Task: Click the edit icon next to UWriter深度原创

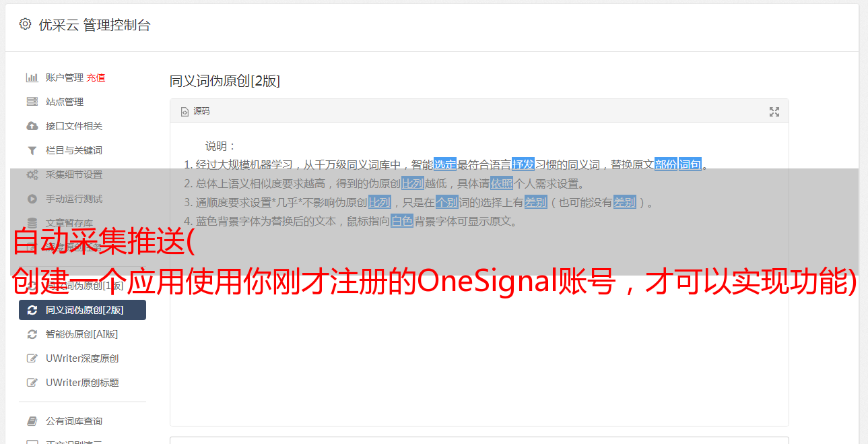Action: [x=32, y=358]
